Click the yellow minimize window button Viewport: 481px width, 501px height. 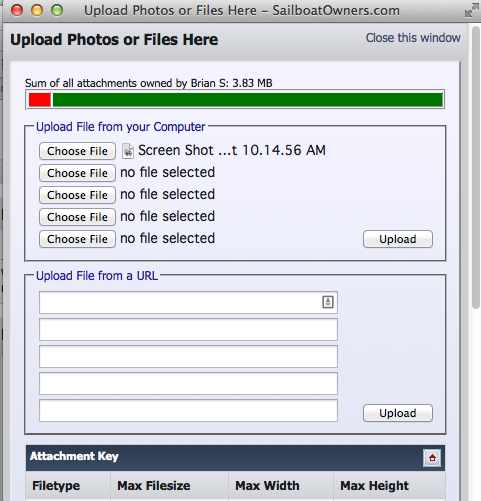tap(37, 10)
